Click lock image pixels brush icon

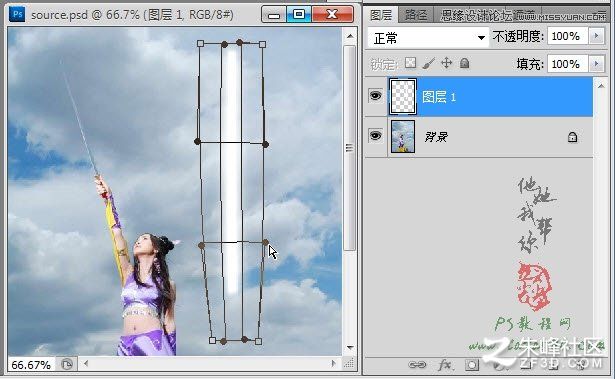[429, 63]
